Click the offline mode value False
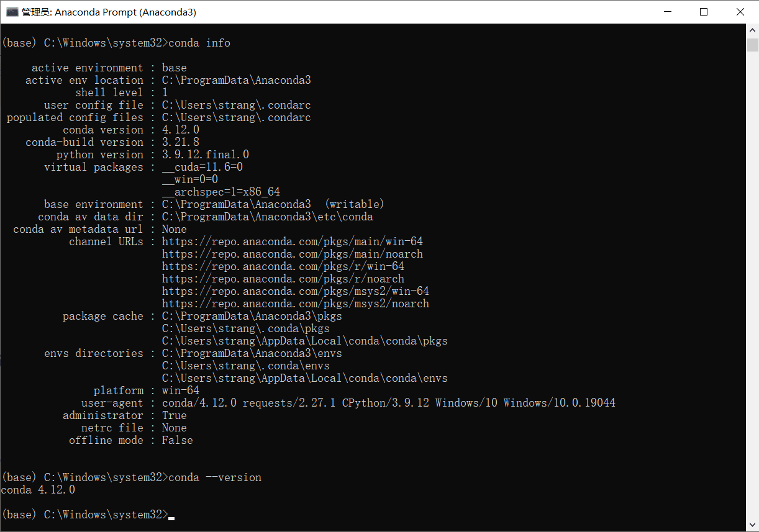The height and width of the screenshot is (532, 759). click(x=177, y=440)
